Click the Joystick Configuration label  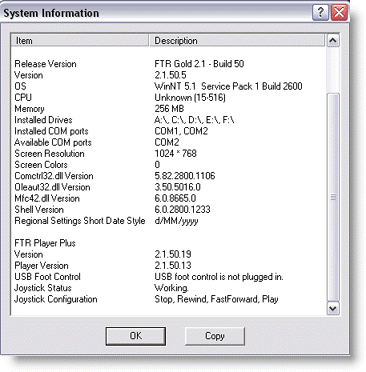[56, 299]
